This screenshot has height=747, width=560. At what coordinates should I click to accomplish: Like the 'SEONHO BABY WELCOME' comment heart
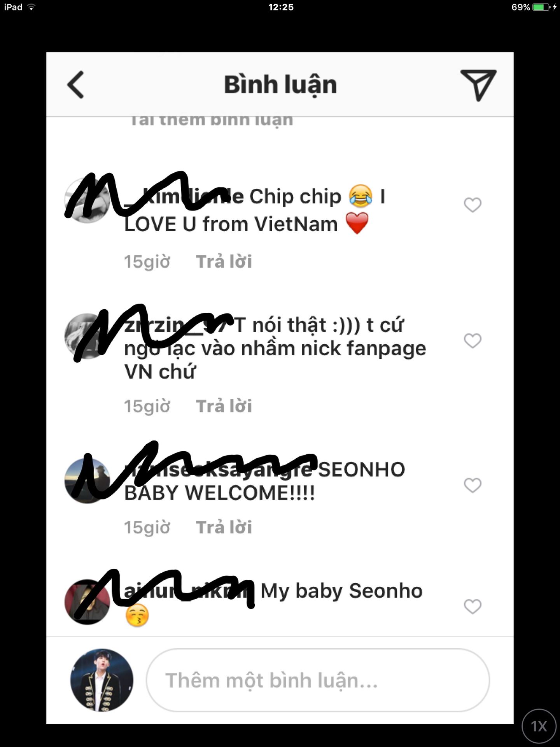(472, 485)
